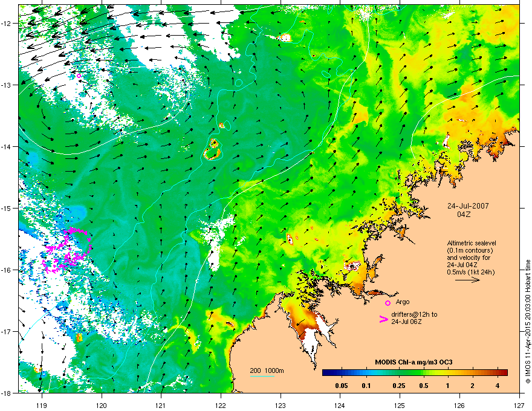
Task: Click the -14 latitude axis label
Action: (x=6, y=146)
